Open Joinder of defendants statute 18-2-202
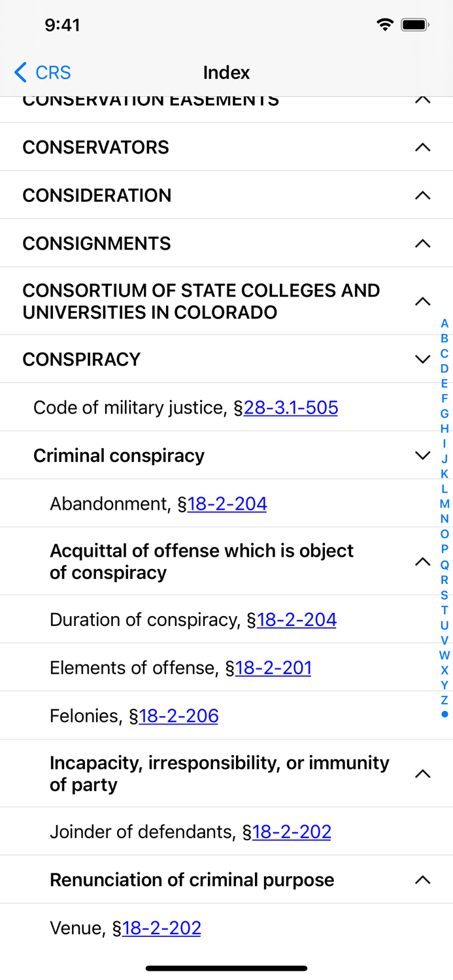The width and height of the screenshot is (453, 980). pos(292,831)
